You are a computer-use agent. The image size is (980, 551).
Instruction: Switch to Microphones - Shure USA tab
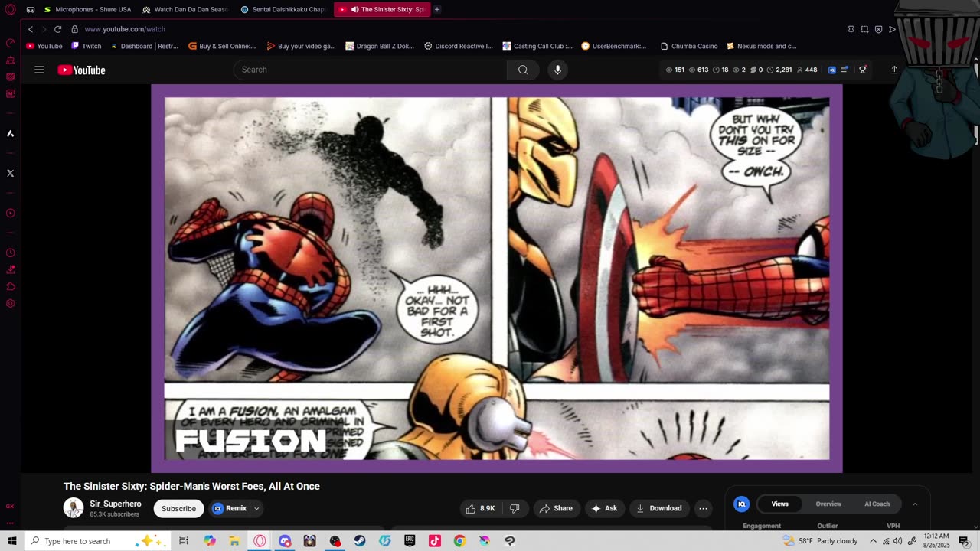coord(87,9)
